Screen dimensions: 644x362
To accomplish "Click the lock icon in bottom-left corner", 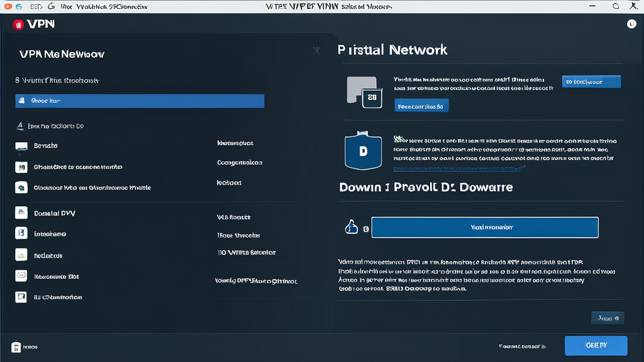I will click(16, 347).
